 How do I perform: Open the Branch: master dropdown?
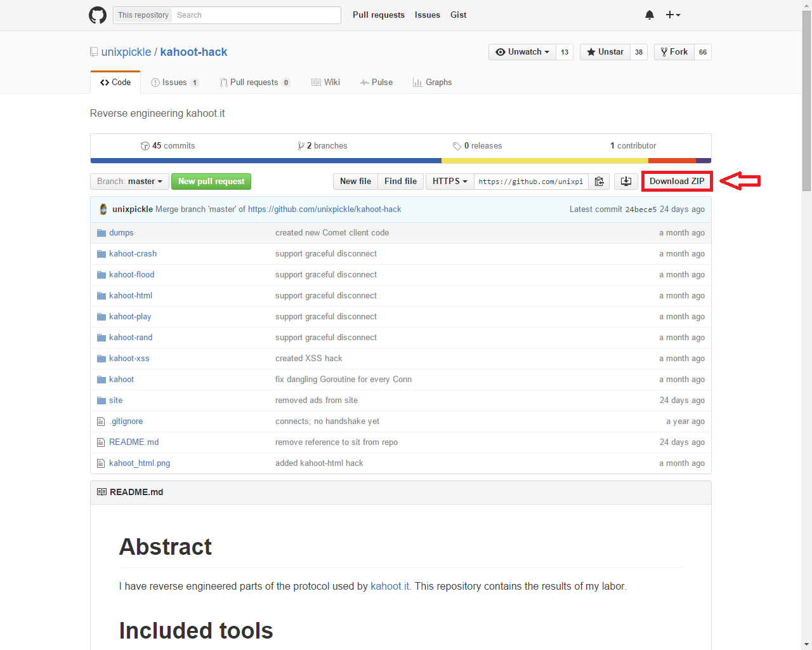(x=129, y=182)
